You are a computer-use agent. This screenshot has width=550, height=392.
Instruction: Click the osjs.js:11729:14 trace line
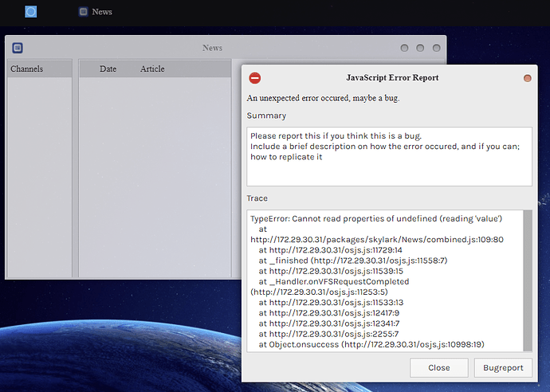[331, 250]
